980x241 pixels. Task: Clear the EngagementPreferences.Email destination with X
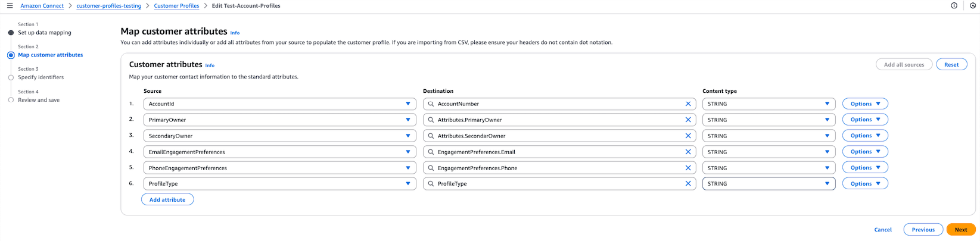coord(688,152)
